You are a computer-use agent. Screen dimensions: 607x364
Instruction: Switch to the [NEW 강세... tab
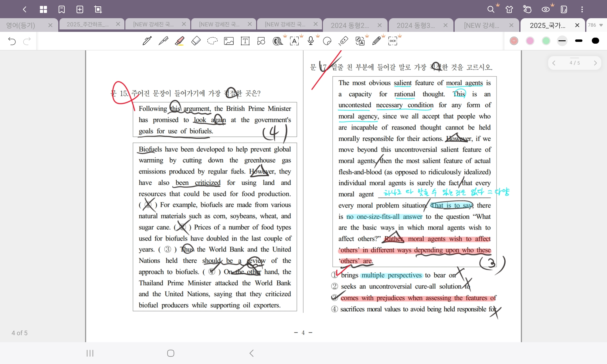481,25
